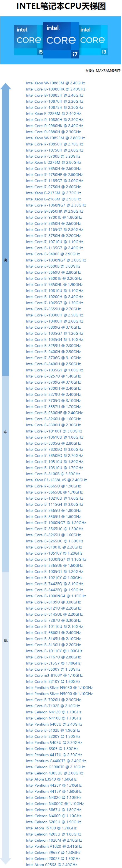Click the title INTEL笔记本CPU天梯图
The image size is (122, 868).
61,6
